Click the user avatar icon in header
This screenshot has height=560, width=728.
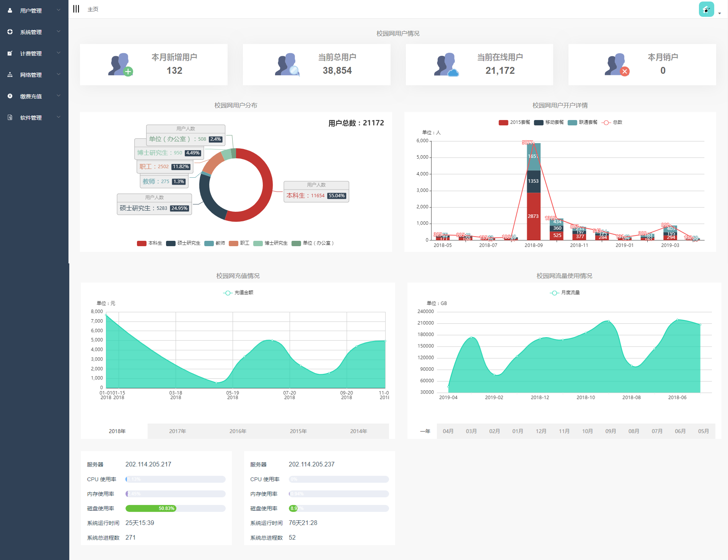pos(706,10)
